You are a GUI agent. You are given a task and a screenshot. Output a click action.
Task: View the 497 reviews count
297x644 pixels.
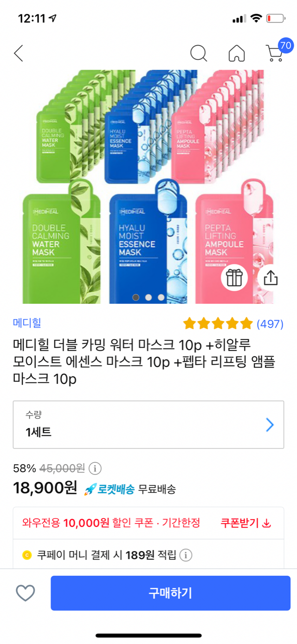[270, 323]
